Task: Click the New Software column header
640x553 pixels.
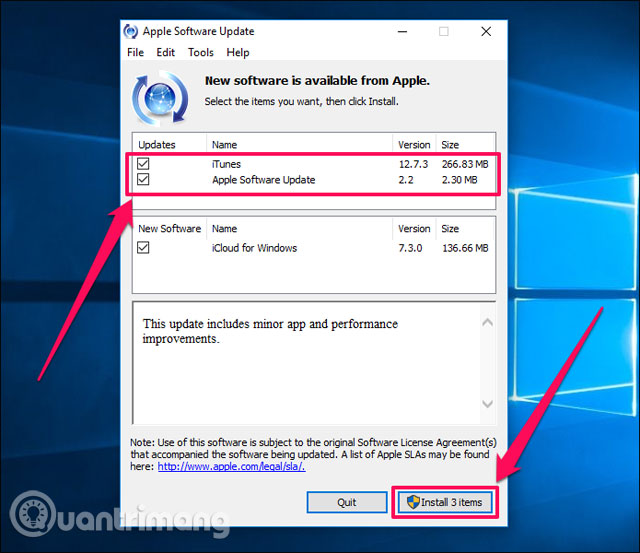Action: pos(170,229)
